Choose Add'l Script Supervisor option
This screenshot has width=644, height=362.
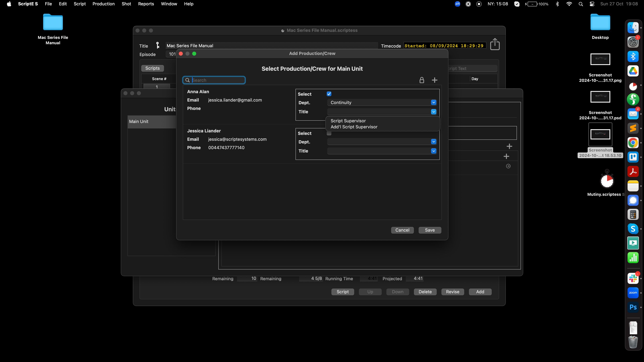coord(354,127)
